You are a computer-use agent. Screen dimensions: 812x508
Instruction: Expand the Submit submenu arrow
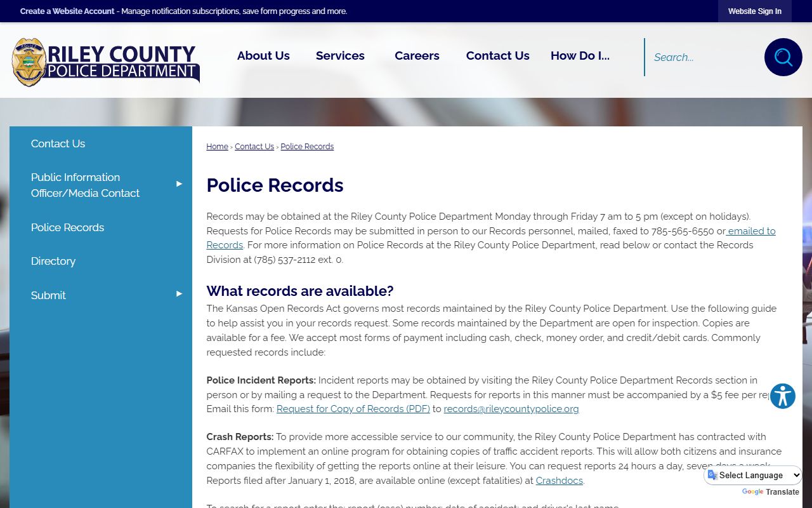tap(179, 294)
